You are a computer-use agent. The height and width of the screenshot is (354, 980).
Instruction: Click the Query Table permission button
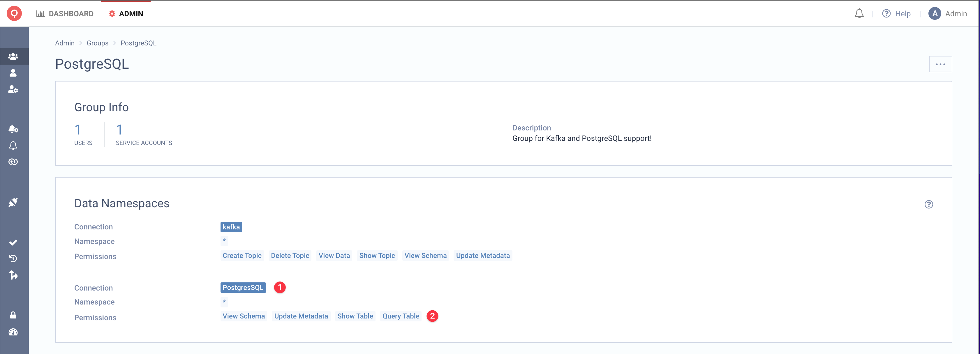click(x=401, y=315)
